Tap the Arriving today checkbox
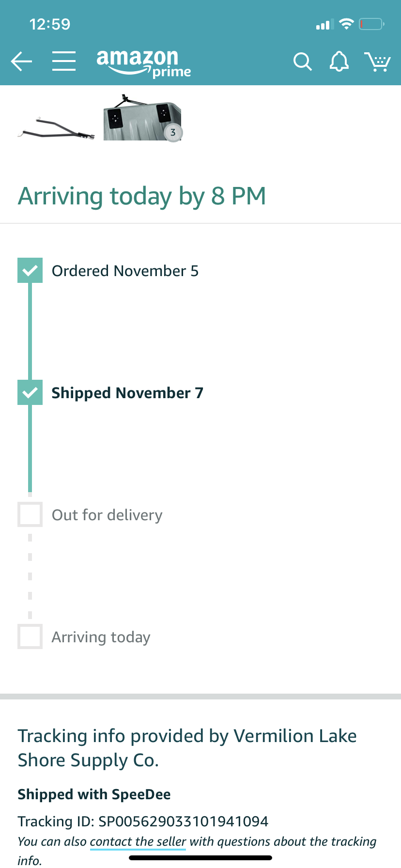Image resolution: width=401 pixels, height=868 pixels. [30, 636]
